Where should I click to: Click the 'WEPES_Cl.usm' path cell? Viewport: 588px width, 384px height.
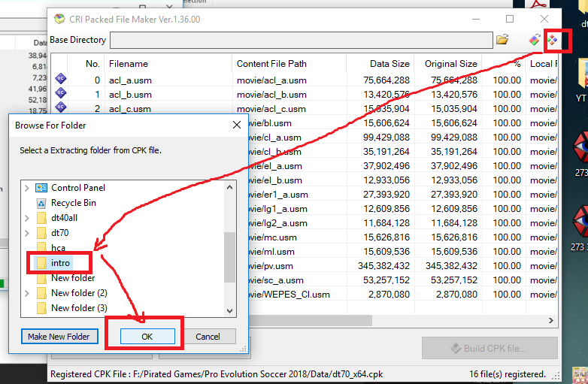tap(289, 295)
